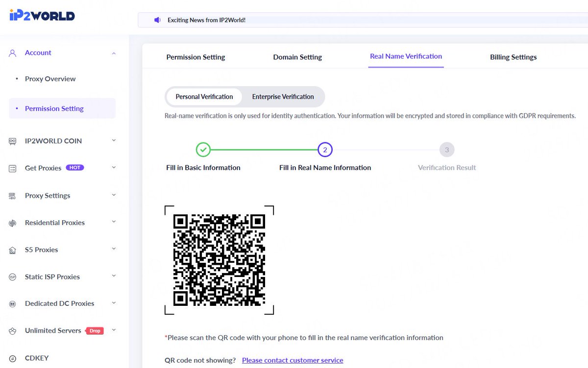Click the Get Proxies sidebar icon

[13, 168]
